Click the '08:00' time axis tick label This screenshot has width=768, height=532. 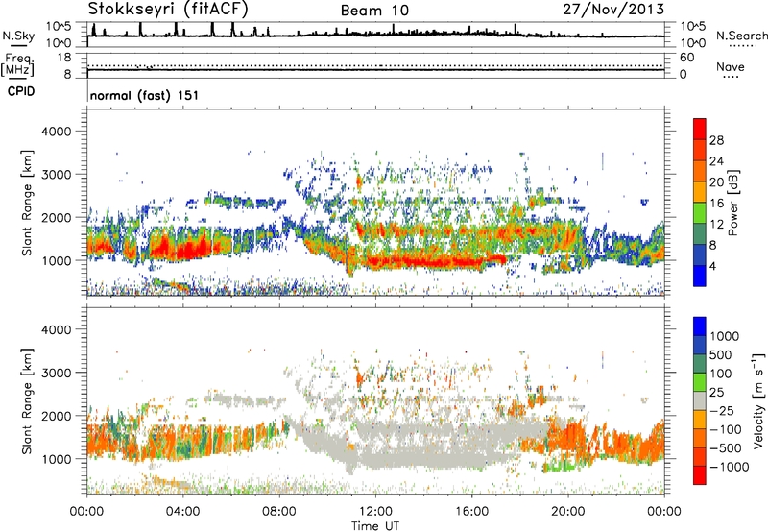coord(279,512)
